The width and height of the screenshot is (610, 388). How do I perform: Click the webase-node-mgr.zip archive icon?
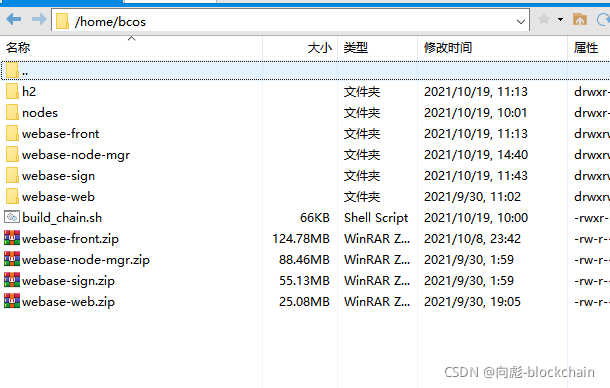12,259
